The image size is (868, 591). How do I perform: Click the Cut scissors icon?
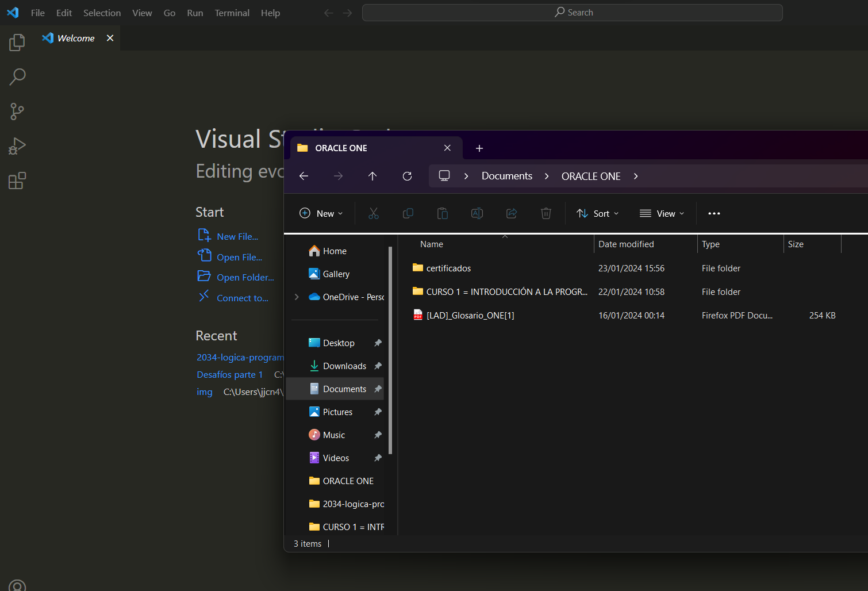374,213
